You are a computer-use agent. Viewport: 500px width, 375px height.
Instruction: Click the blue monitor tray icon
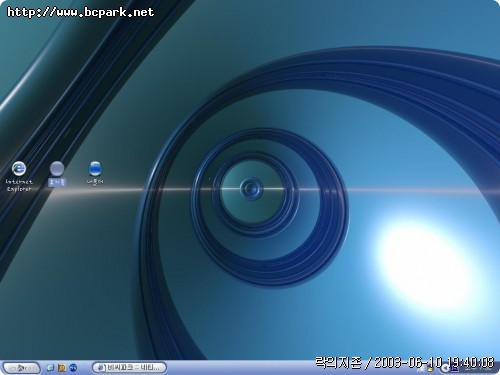click(x=455, y=369)
